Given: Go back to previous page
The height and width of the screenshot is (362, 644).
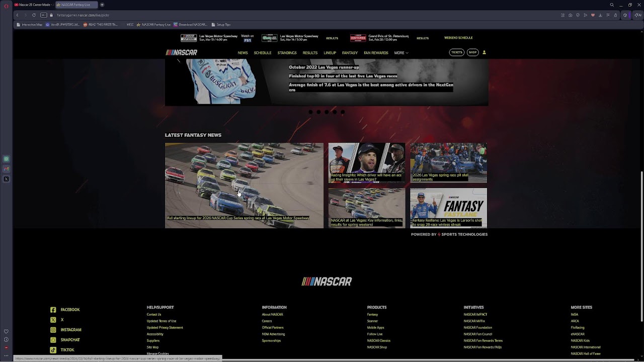Looking at the screenshot, I should point(17,15).
